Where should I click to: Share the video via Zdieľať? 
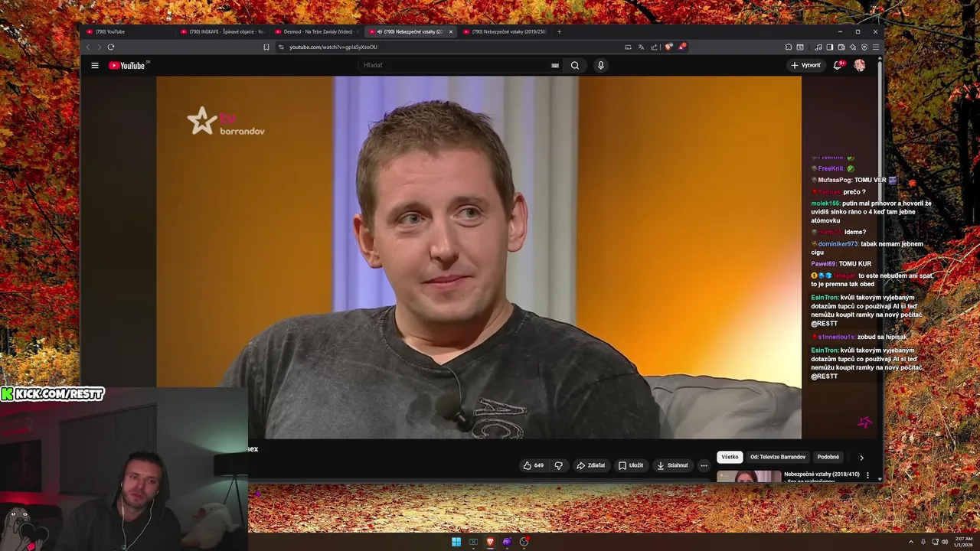coord(591,465)
